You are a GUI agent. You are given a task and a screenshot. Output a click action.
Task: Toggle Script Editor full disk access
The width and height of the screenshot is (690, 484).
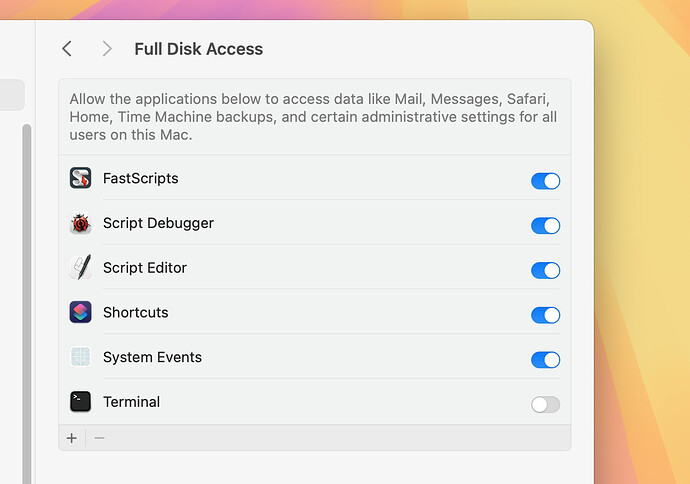click(x=545, y=270)
